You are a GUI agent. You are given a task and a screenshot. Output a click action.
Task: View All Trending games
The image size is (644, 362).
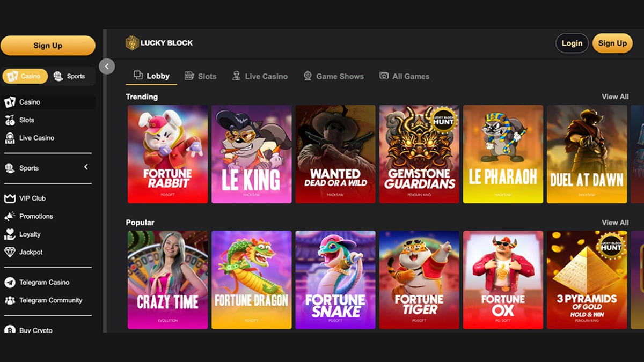coord(615,97)
